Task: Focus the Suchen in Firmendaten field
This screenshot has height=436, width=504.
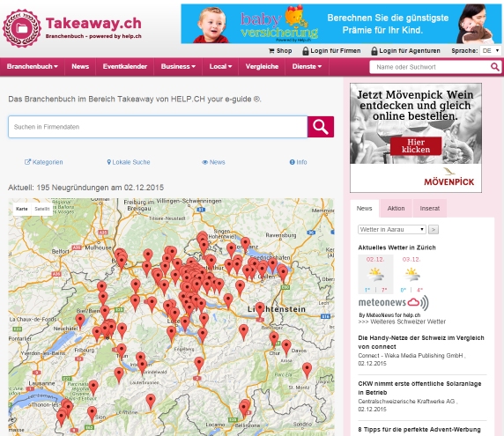Action: tap(158, 127)
